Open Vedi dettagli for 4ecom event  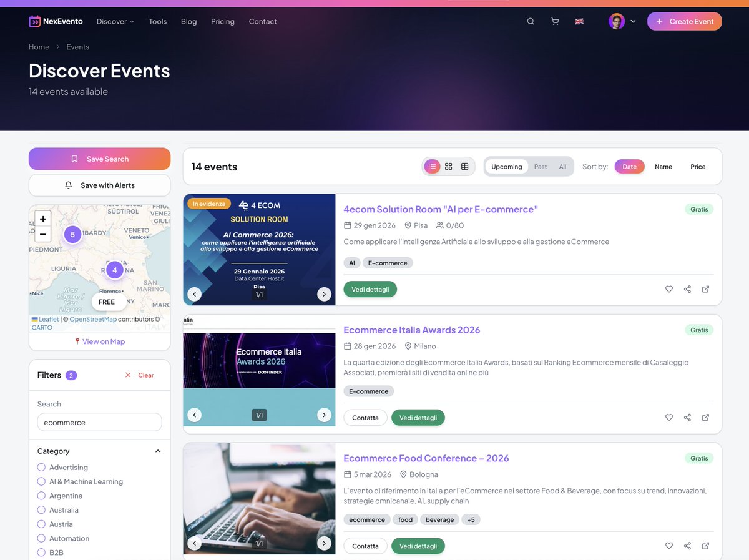[x=370, y=289]
